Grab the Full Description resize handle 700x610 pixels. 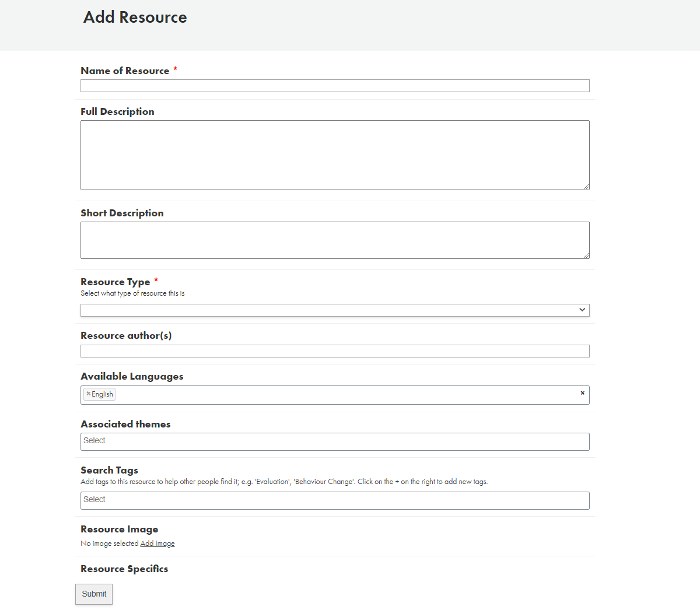586,187
